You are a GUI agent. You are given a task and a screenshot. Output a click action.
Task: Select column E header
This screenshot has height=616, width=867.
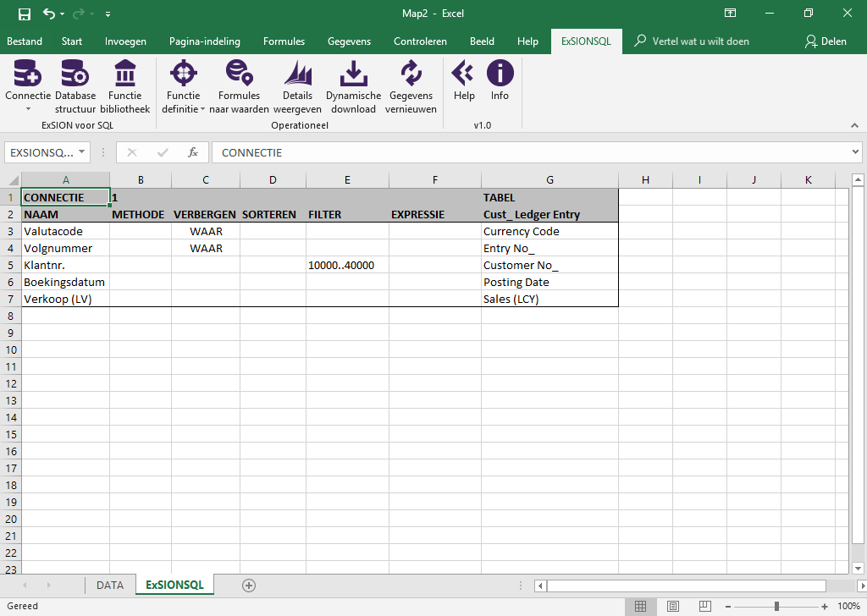click(x=347, y=179)
